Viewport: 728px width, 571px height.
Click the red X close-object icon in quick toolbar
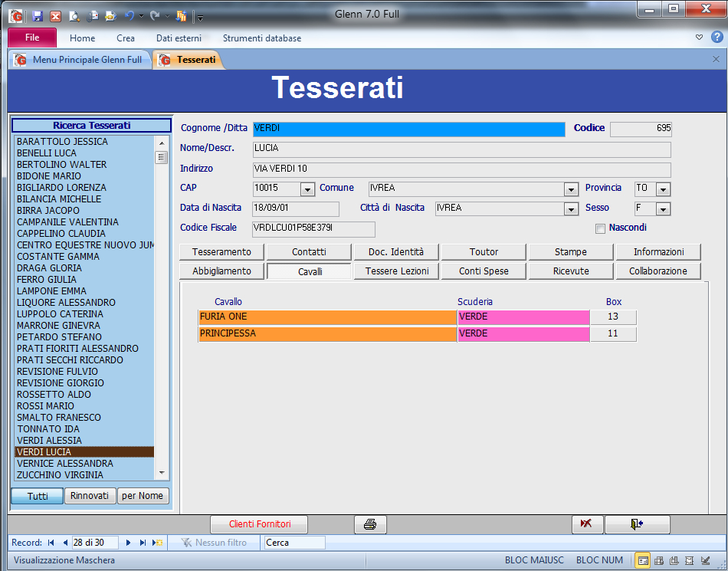pos(56,16)
